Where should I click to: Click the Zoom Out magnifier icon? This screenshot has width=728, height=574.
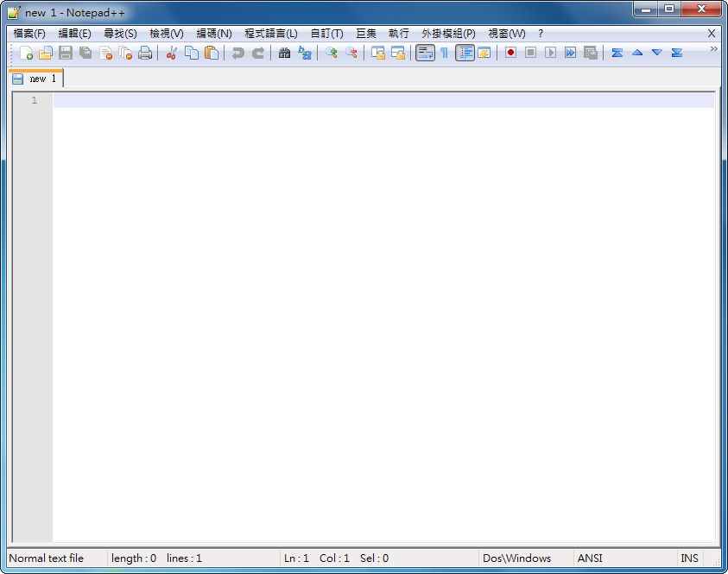tap(351, 53)
